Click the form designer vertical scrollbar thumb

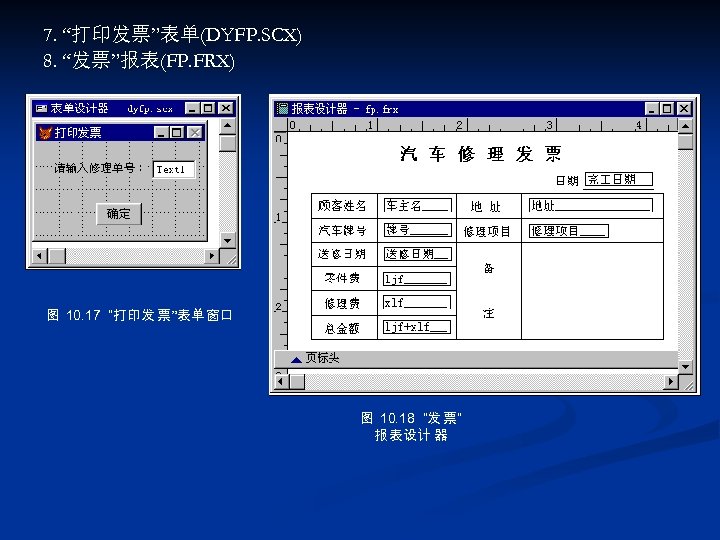[x=228, y=143]
